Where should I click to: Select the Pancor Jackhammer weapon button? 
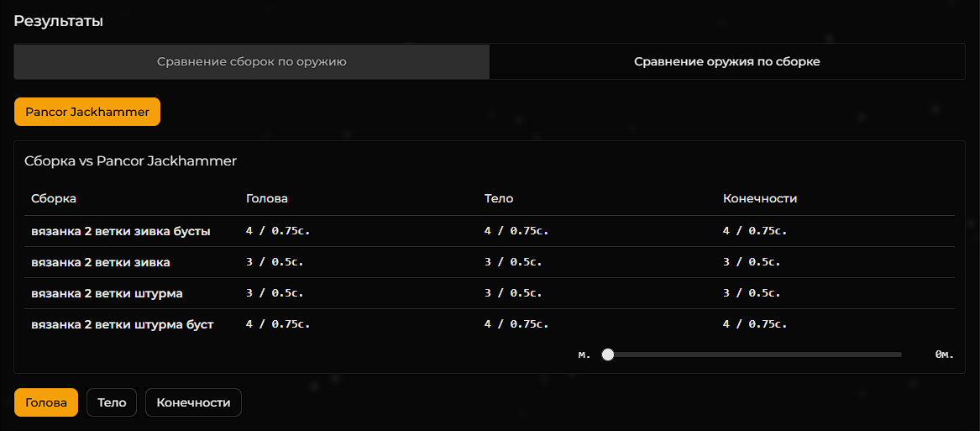tap(87, 112)
